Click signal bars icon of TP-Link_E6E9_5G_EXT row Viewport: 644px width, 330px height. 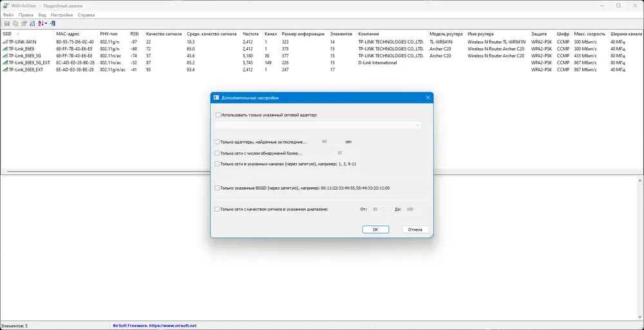tap(5, 63)
